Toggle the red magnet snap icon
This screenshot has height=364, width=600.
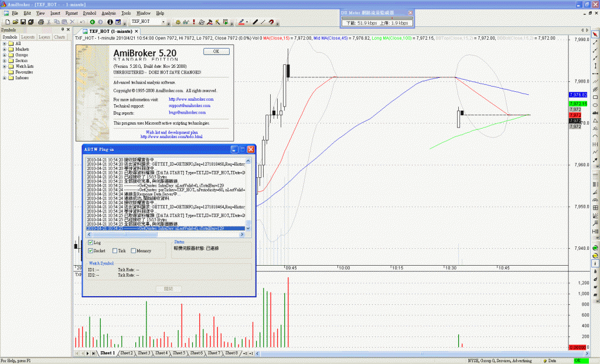pyautogui.click(x=271, y=22)
